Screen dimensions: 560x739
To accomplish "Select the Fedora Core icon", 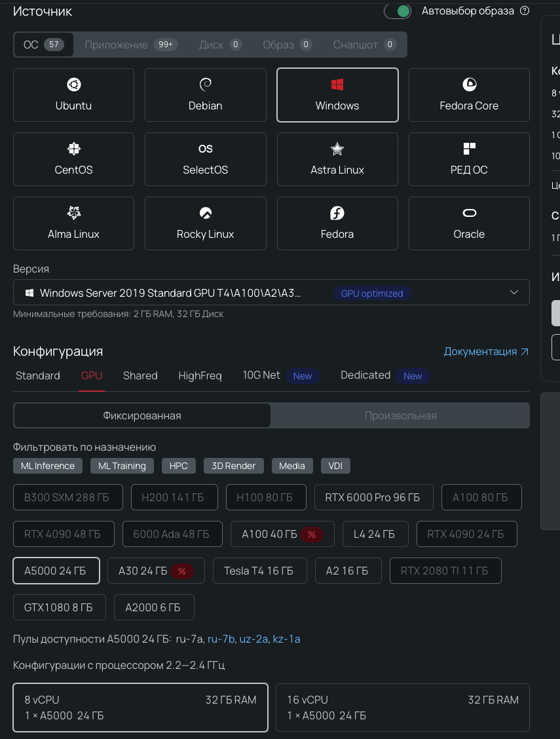I will pos(469,85).
